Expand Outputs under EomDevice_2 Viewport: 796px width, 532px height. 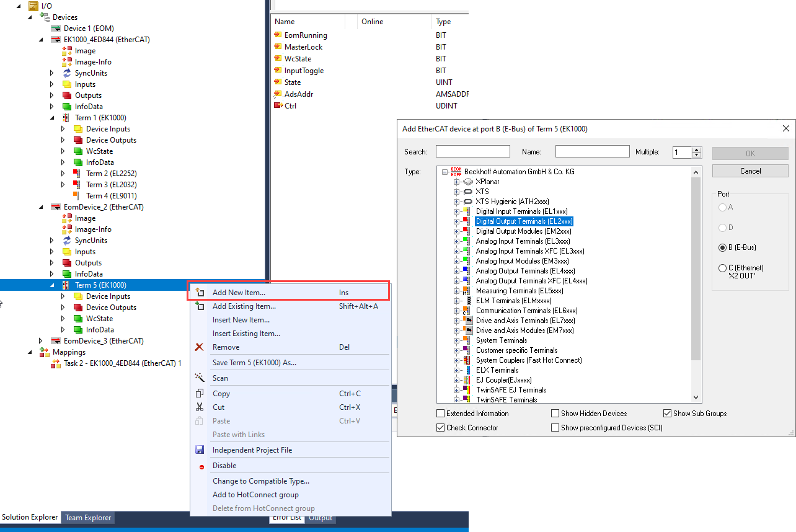(52, 263)
